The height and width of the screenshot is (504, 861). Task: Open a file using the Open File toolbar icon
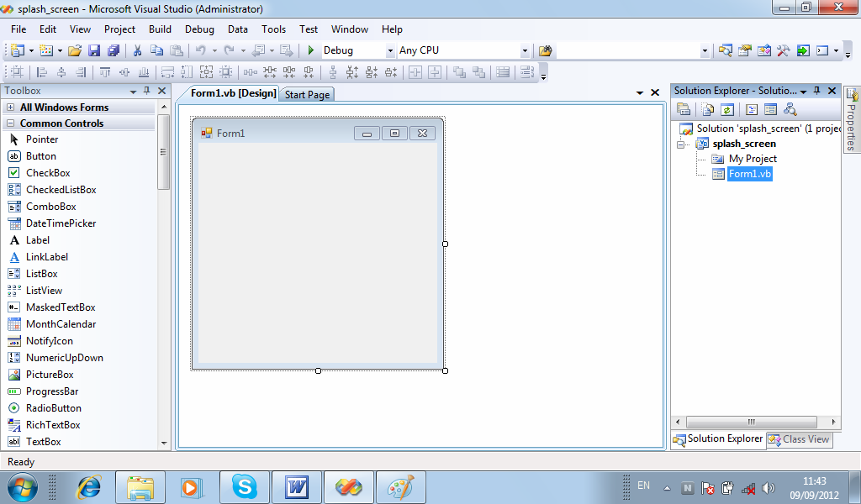[x=74, y=50]
